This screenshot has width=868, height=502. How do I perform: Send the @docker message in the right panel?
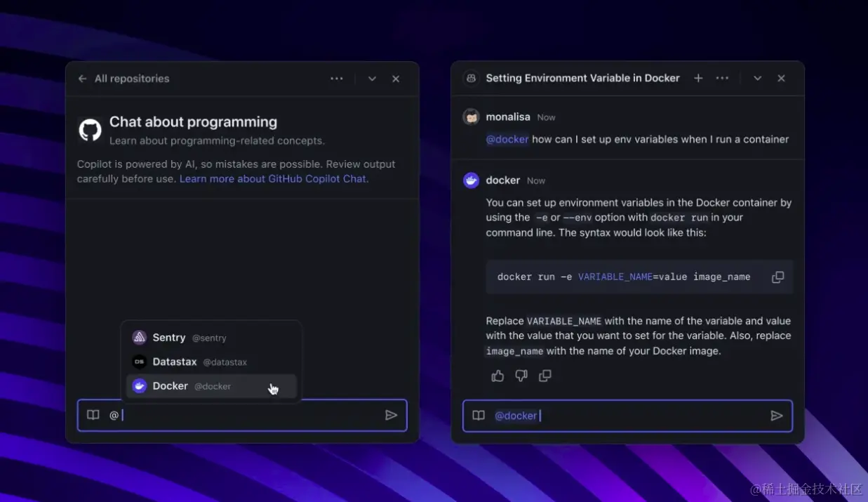(x=777, y=416)
